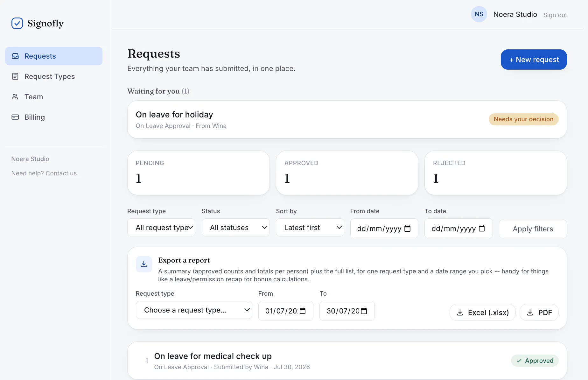The image size is (588, 380).
Task: Click the Billing card icon
Action: click(15, 117)
